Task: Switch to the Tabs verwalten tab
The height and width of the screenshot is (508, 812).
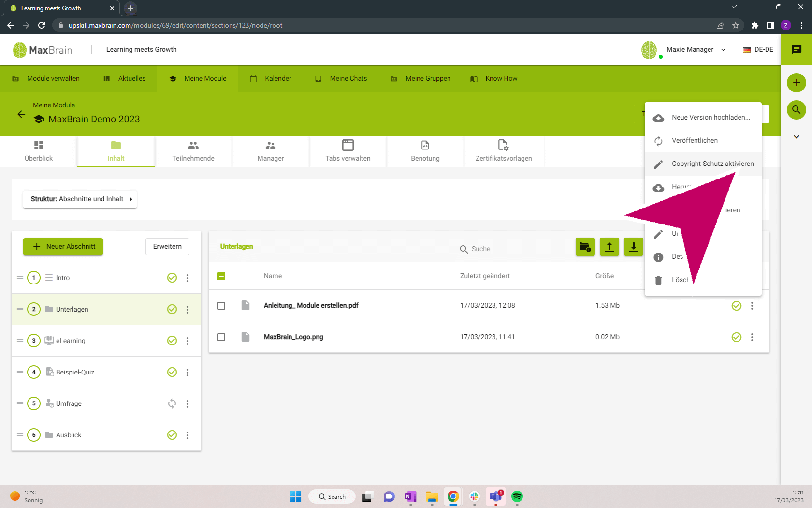Action: pyautogui.click(x=348, y=151)
